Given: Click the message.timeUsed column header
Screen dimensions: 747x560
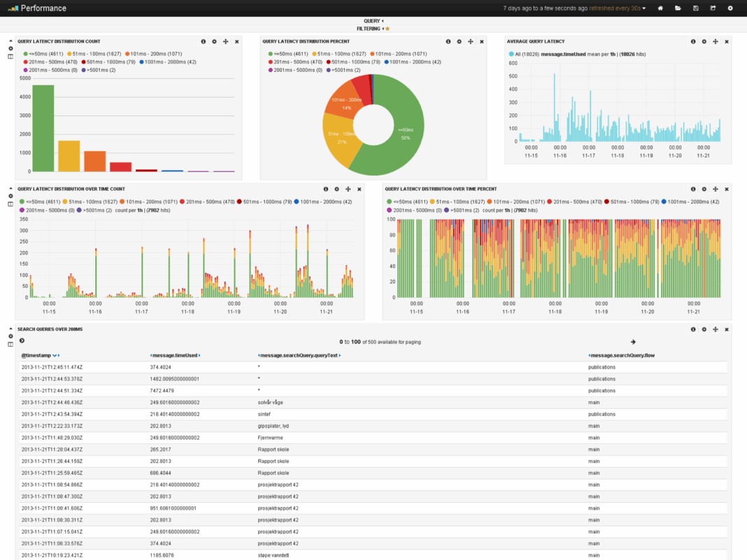Looking at the screenshot, I should tap(175, 356).
